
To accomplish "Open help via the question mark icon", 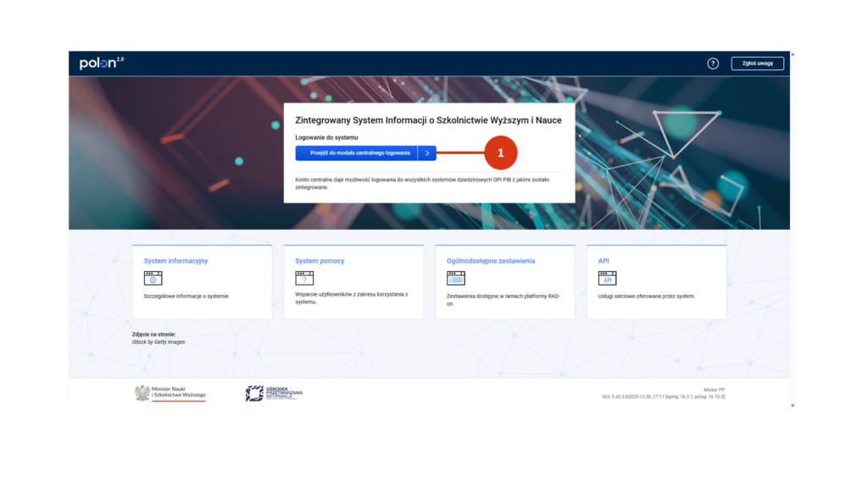I will 713,64.
